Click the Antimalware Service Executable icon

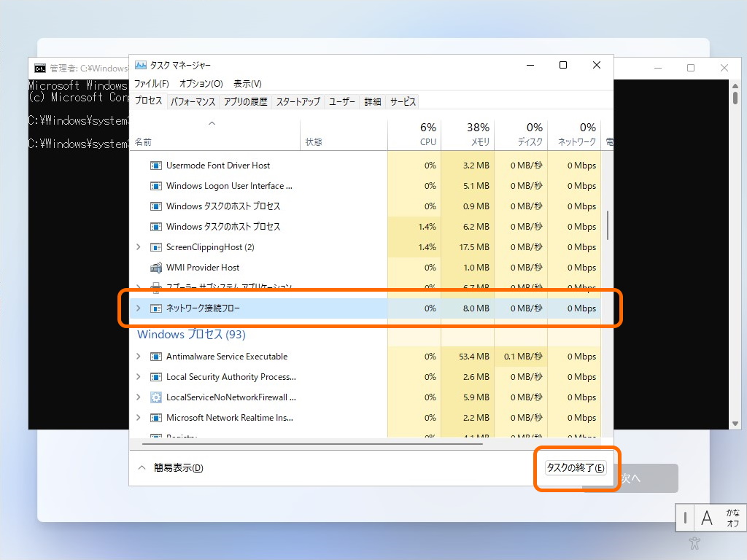(x=156, y=357)
